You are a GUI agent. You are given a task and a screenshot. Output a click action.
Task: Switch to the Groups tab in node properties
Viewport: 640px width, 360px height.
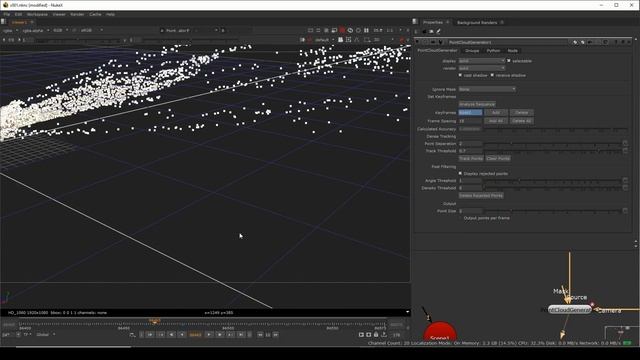[472, 51]
